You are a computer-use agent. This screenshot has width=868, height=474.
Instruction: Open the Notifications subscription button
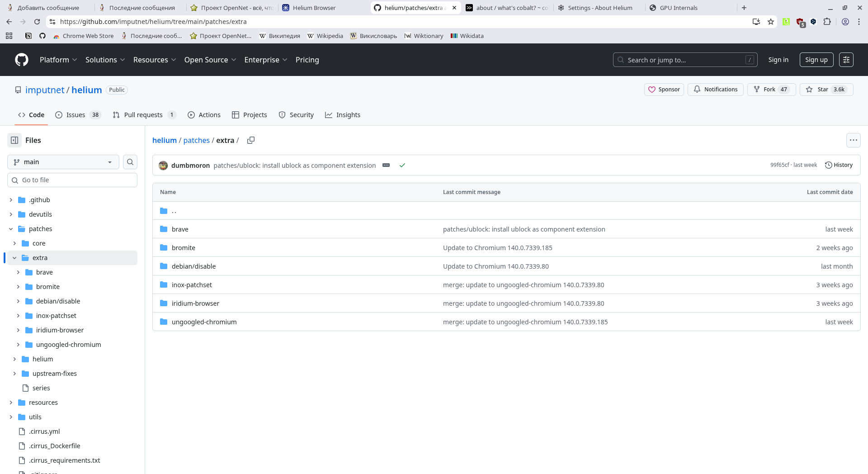click(715, 90)
